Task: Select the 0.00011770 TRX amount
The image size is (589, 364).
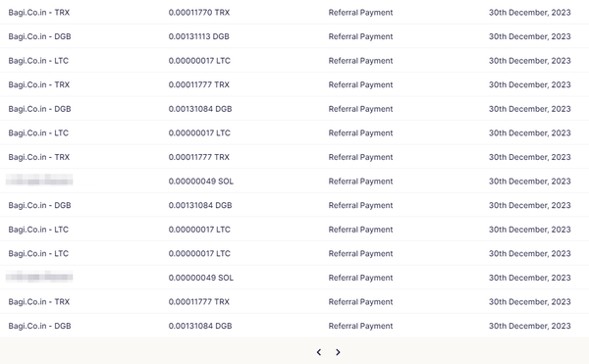Action: click(199, 13)
